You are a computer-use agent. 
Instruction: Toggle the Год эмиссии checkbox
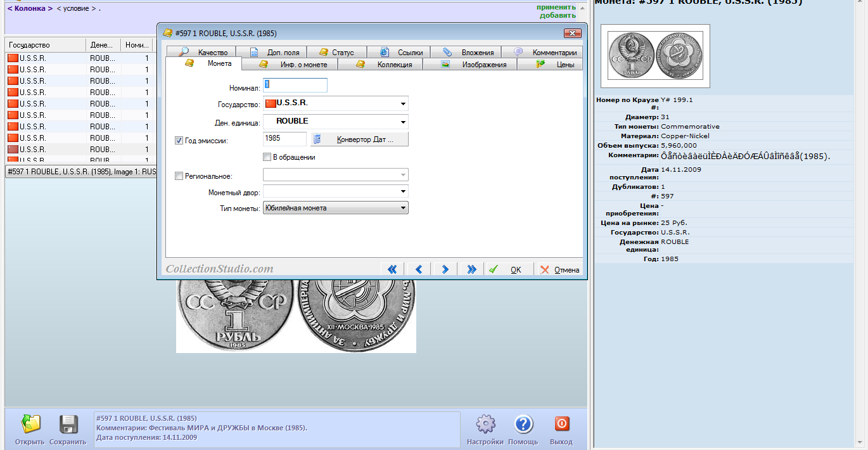tap(179, 141)
